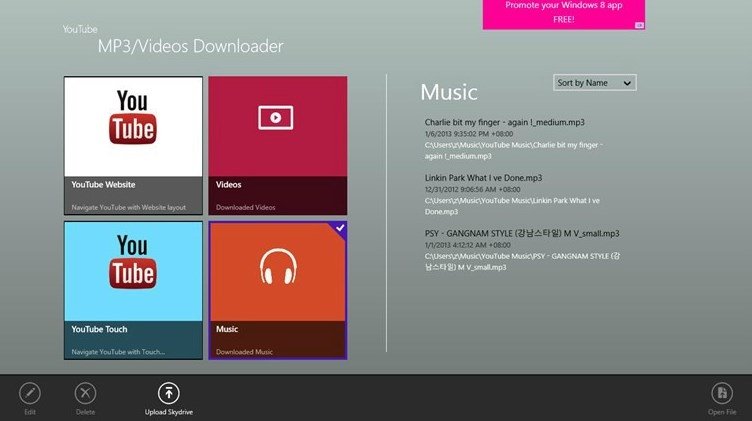Click the ad badge icon on pink banner
The width and height of the screenshot is (752, 421).
[639, 25]
